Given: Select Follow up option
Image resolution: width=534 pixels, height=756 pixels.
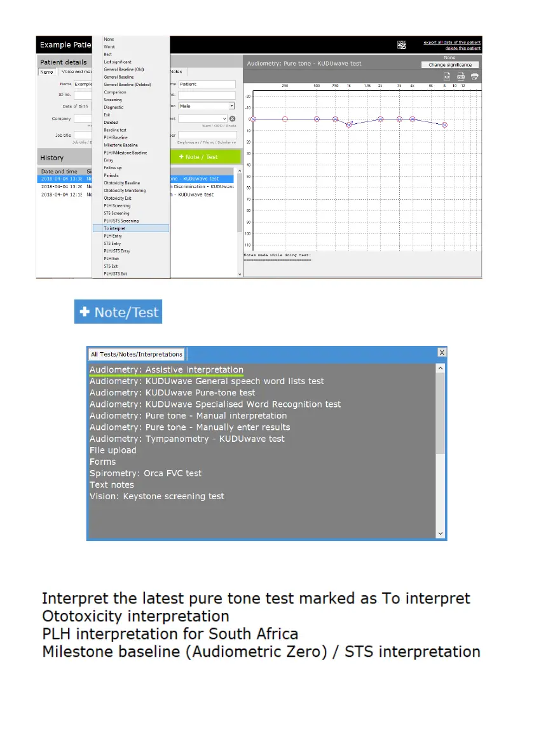Looking at the screenshot, I should click(113, 168).
